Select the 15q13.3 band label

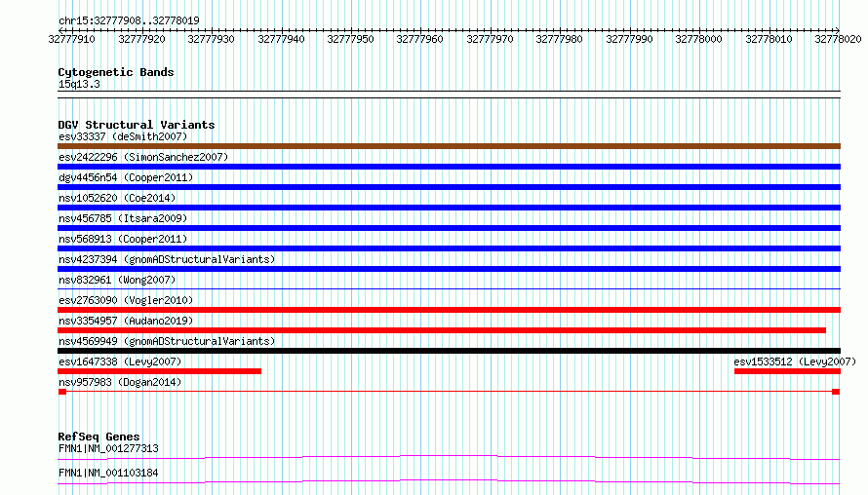point(79,84)
